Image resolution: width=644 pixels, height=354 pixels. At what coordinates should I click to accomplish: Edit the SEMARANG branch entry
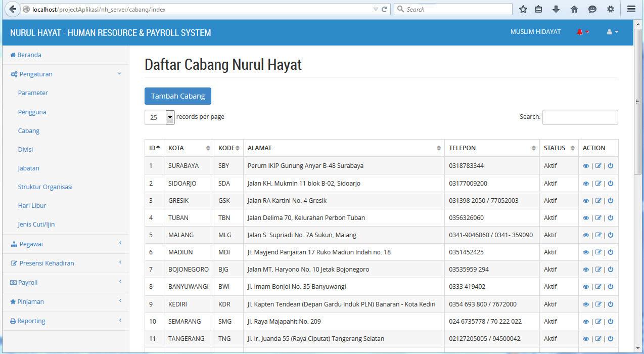[599, 322]
